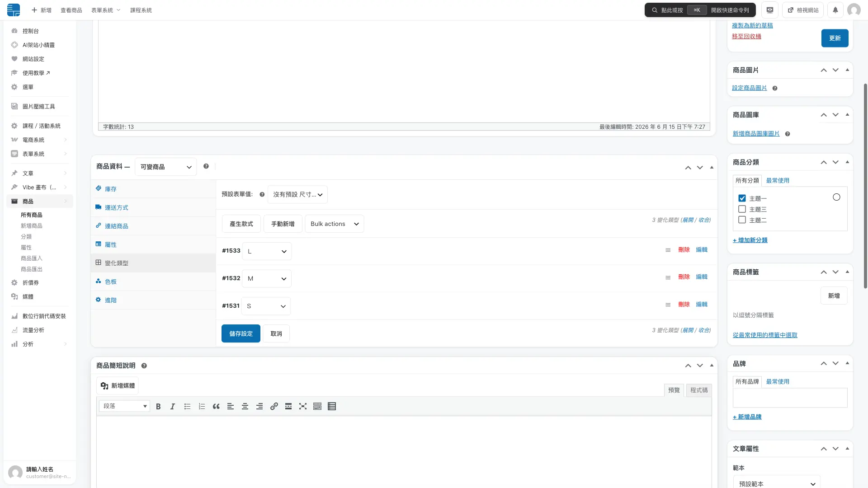The image size is (868, 488).
Task: Open user avatar in top bar
Action: click(x=854, y=10)
